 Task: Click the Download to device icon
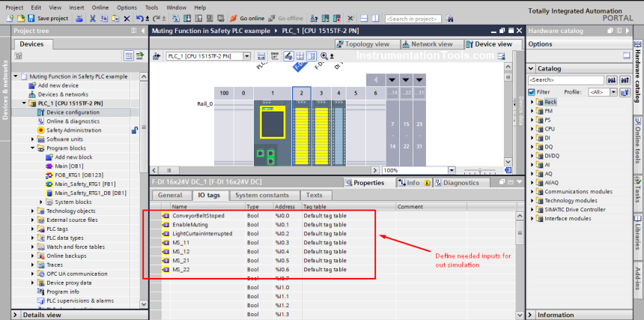(x=187, y=18)
